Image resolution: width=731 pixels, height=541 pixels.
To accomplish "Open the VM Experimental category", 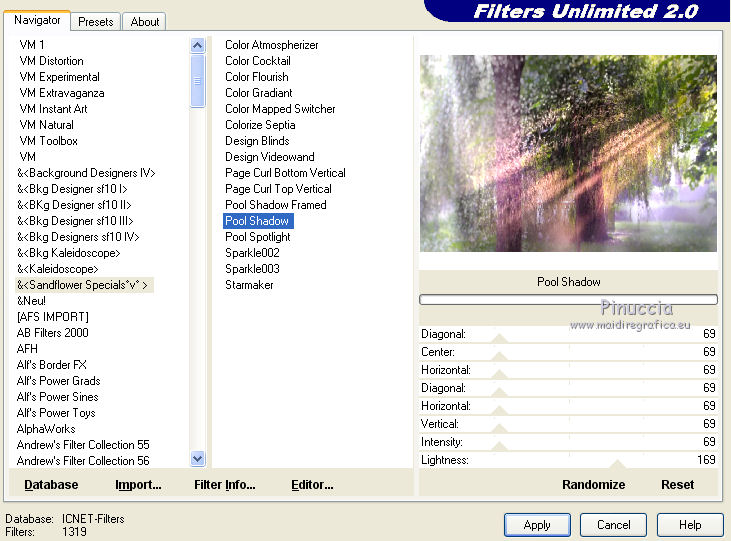I will [59, 77].
